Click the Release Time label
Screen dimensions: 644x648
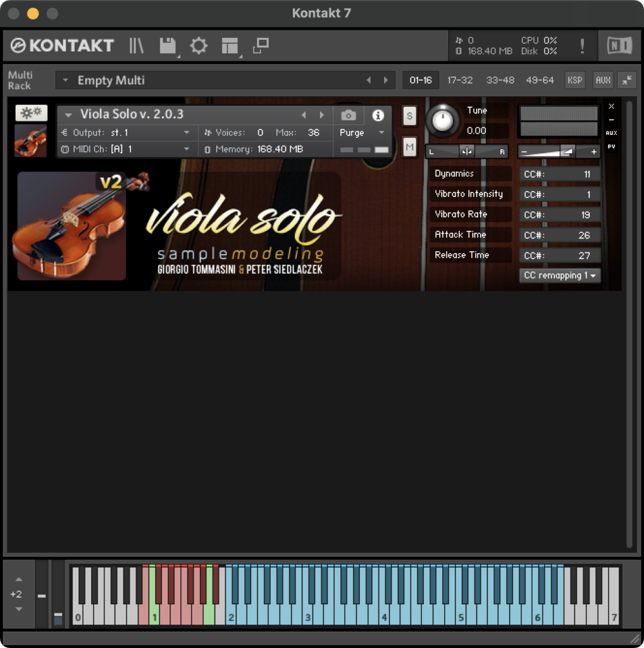click(471, 255)
